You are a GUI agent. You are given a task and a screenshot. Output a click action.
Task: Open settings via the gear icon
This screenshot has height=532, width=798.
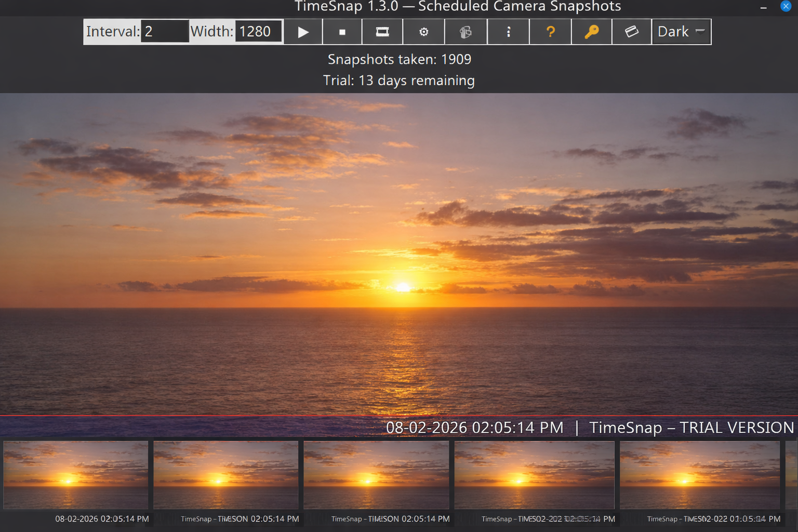coord(424,32)
